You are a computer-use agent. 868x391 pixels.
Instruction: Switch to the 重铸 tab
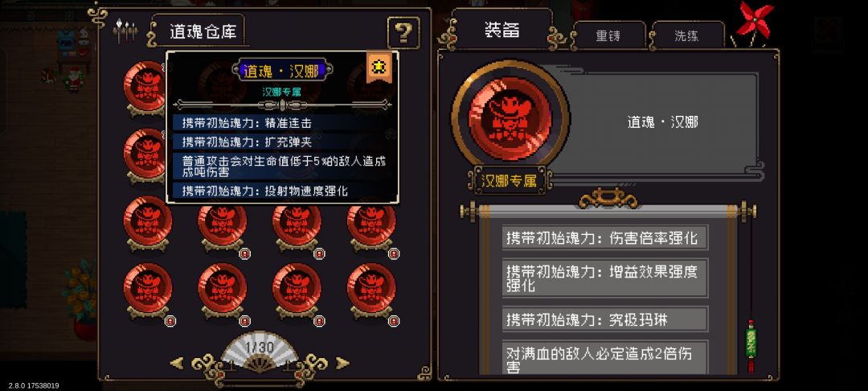click(x=608, y=36)
